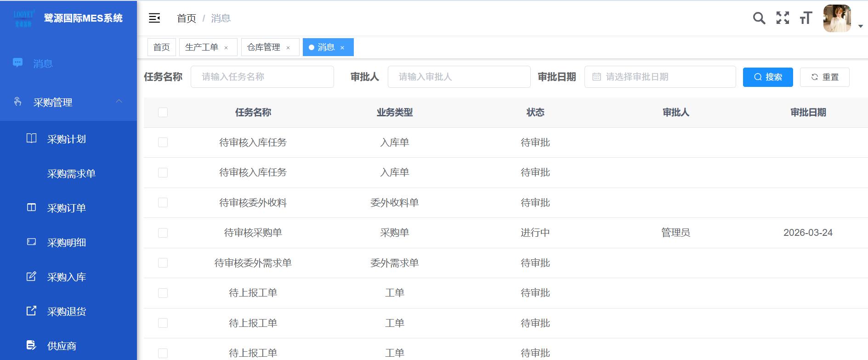Image resolution: width=868 pixels, height=360 pixels.
Task: Open font size setting icon
Action: pos(806,18)
